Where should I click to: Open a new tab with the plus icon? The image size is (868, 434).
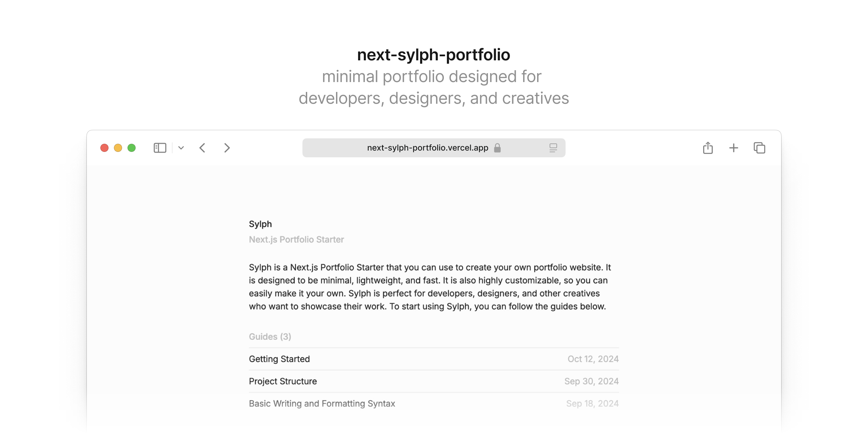pos(733,148)
